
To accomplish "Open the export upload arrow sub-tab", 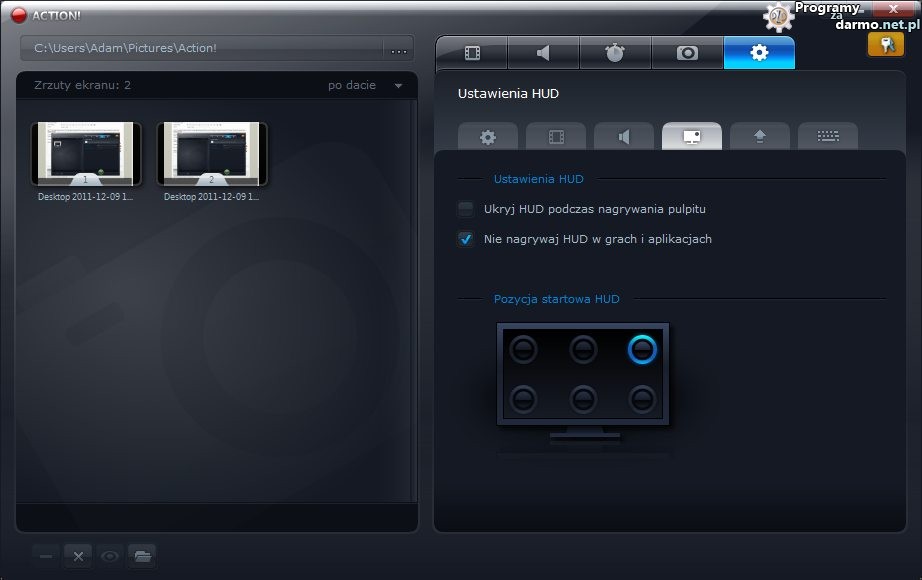I will [x=759, y=137].
